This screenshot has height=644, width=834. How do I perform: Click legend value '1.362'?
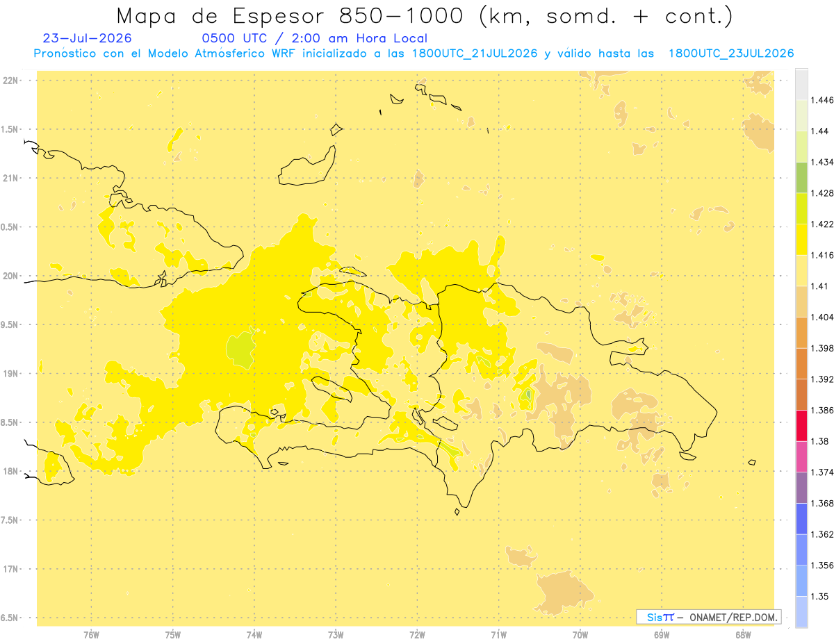pos(821,534)
